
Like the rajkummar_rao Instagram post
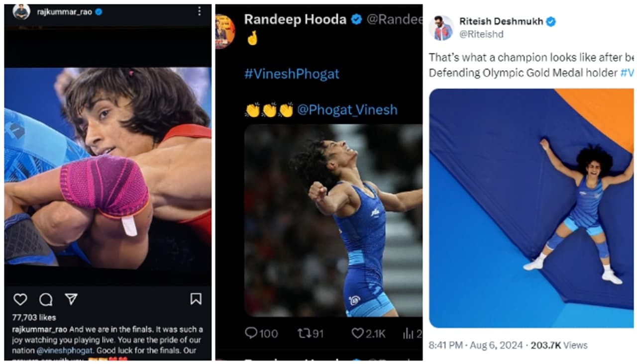[20, 299]
